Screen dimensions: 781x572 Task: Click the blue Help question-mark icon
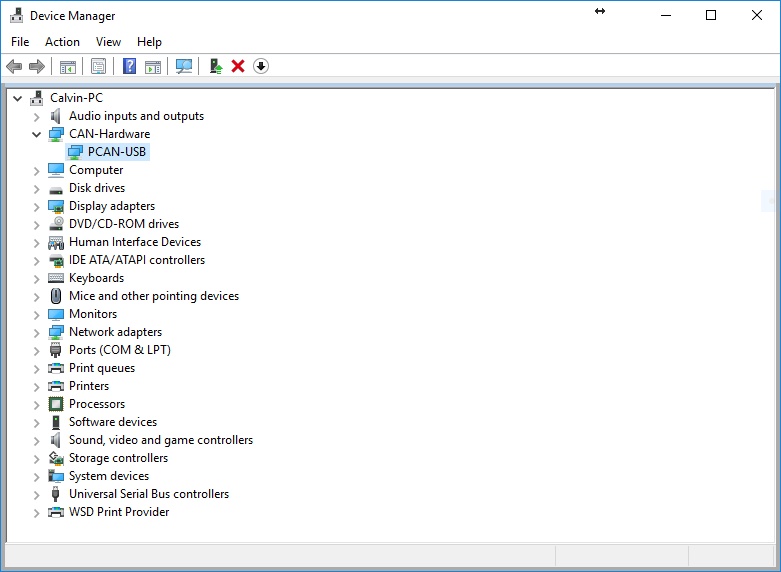(x=130, y=66)
